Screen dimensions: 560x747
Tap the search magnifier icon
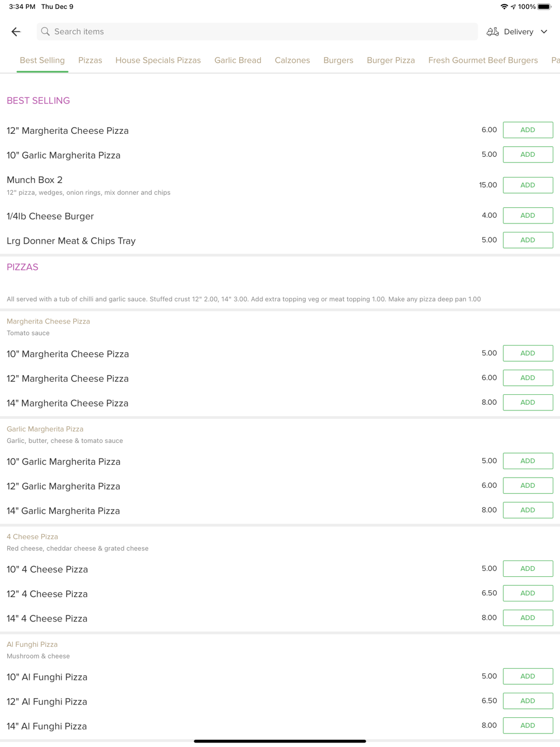click(x=45, y=32)
